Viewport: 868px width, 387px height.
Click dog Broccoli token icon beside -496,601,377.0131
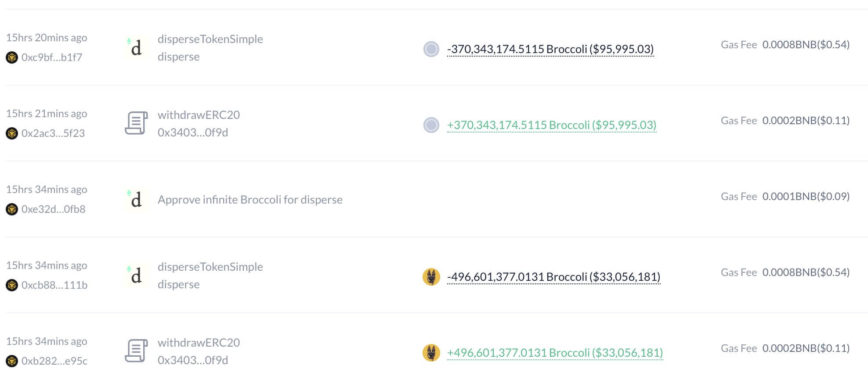tap(431, 277)
